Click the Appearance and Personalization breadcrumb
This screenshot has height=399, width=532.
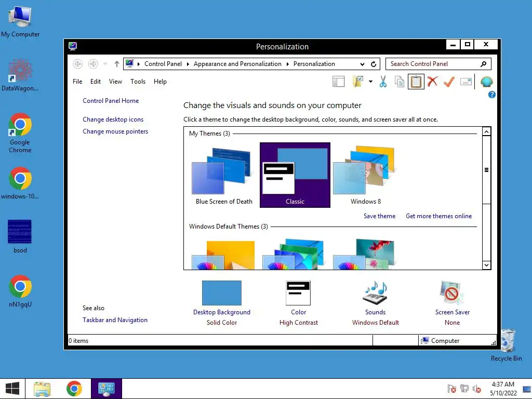[237, 64]
